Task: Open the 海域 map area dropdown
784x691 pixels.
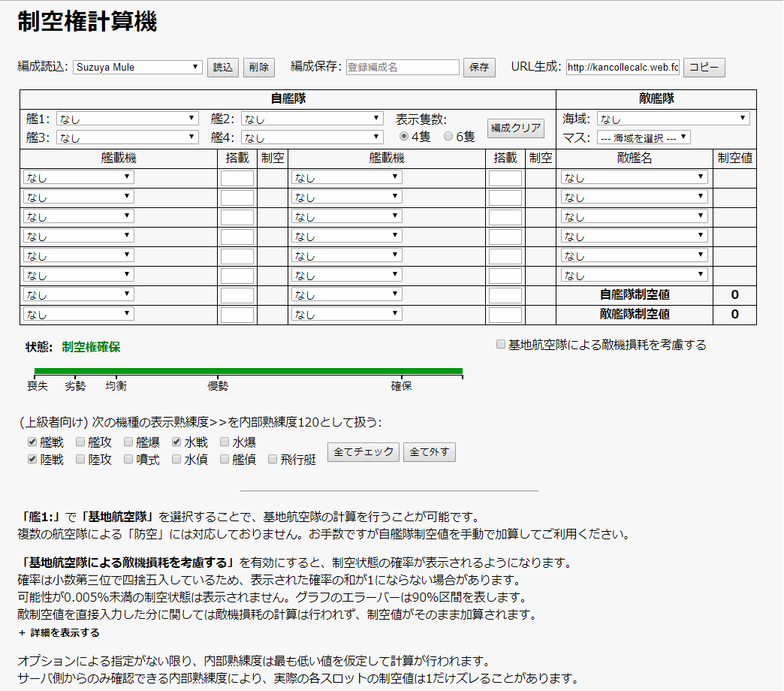Action: [674, 117]
